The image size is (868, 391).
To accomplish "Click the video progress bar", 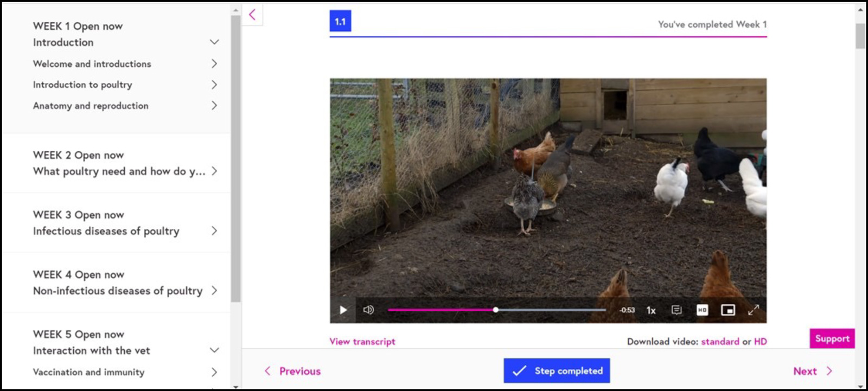I will point(497,310).
